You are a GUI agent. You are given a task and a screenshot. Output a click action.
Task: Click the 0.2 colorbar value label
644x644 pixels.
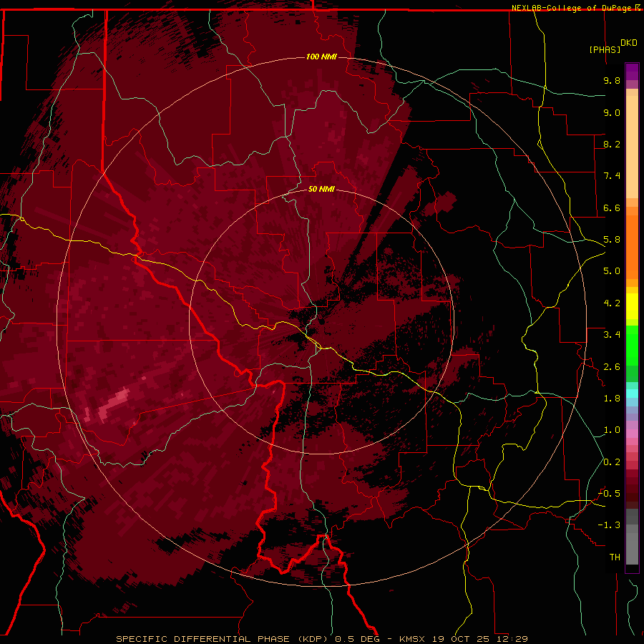tap(612, 462)
